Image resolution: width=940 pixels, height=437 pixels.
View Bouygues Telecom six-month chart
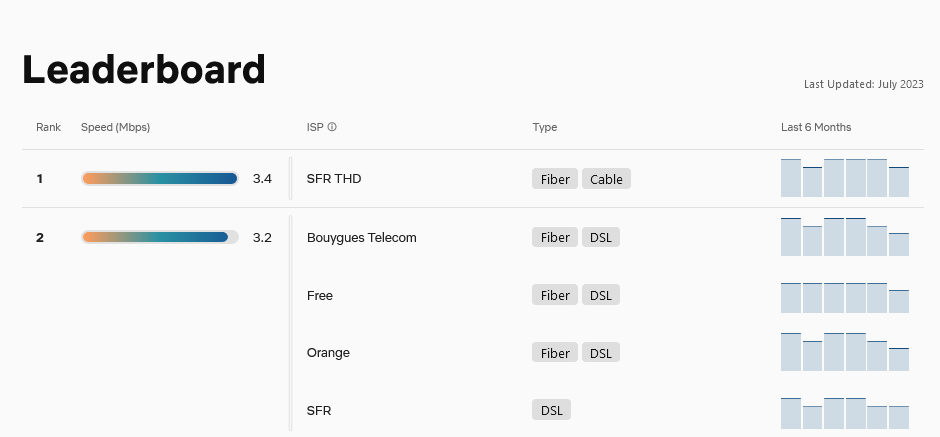pos(844,237)
